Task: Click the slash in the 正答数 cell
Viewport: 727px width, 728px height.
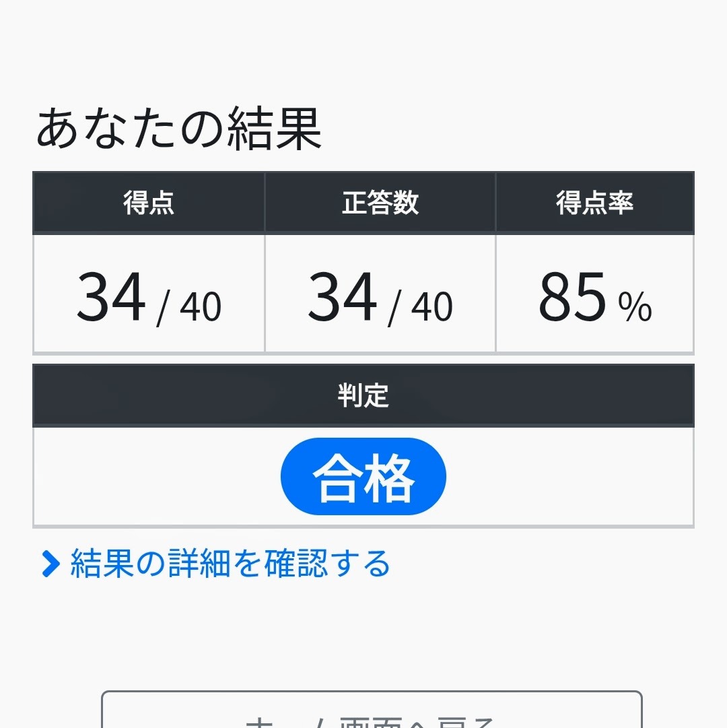Action: point(393,307)
